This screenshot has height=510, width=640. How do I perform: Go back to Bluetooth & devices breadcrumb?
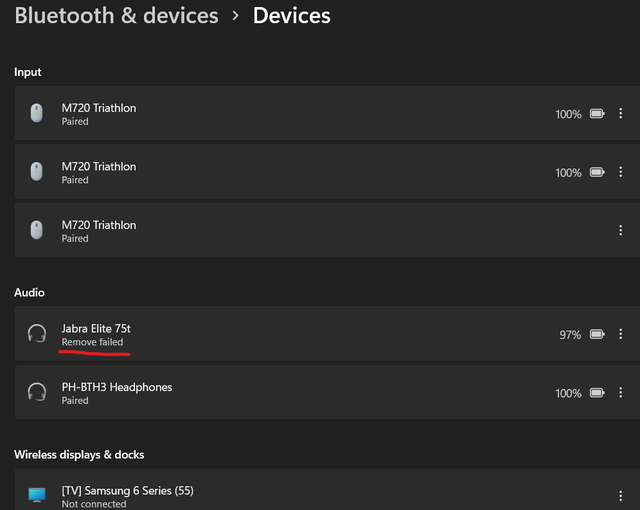116,16
